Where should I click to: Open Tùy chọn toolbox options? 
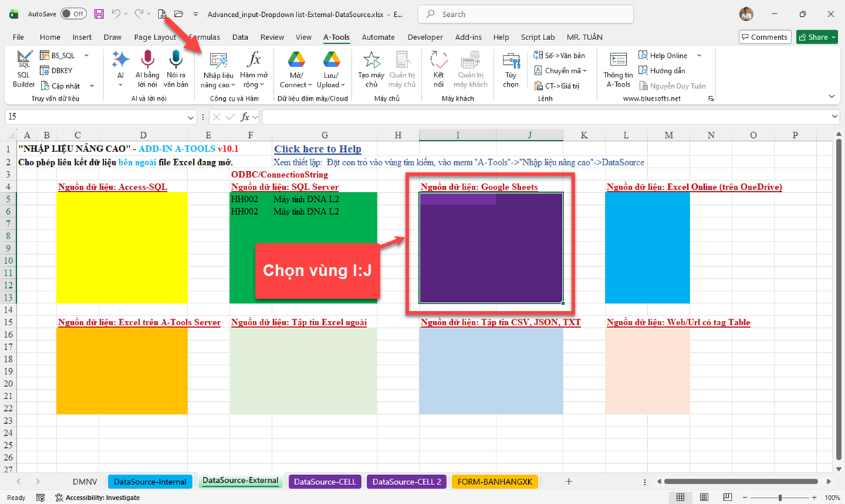point(511,69)
